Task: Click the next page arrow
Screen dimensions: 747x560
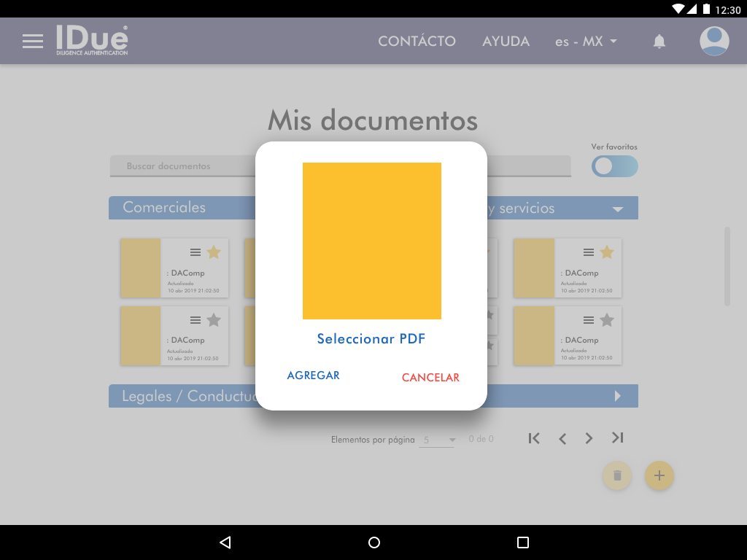Action: [x=589, y=438]
